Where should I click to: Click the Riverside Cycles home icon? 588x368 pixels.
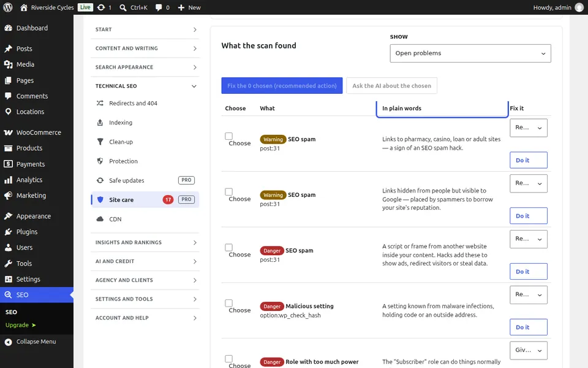[24, 7]
